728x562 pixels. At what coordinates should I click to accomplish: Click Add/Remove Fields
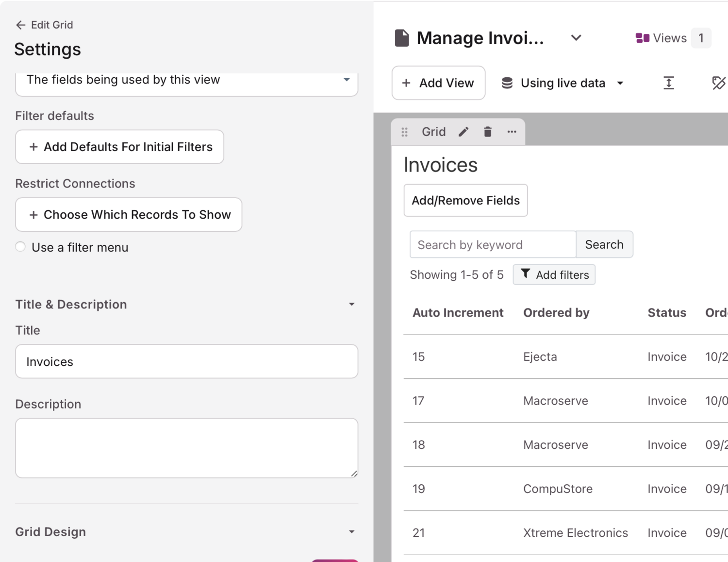click(x=465, y=200)
